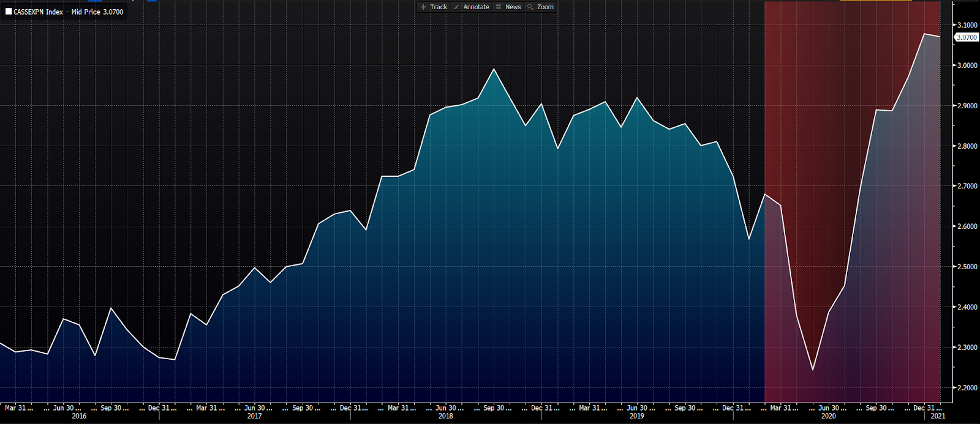Click the 2.4000 price axis label

967,307
